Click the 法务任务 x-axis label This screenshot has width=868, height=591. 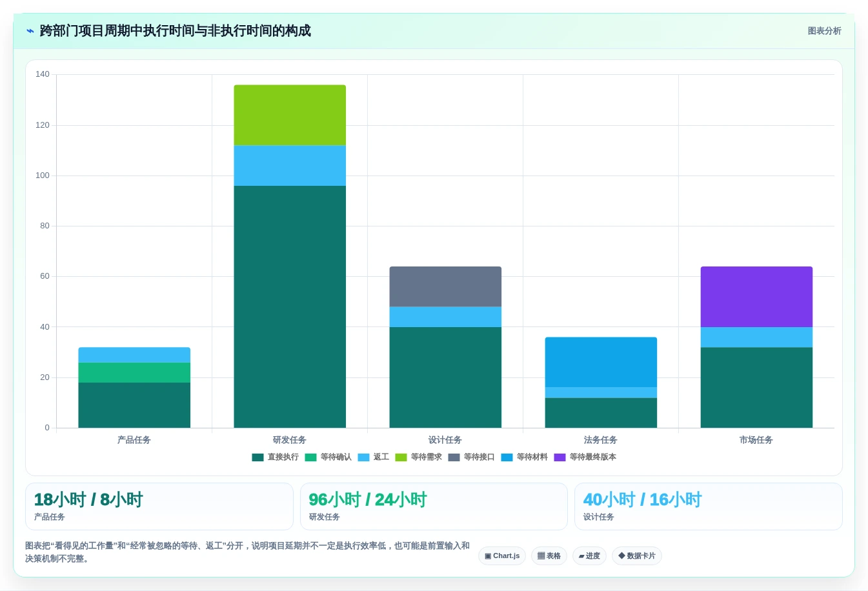click(x=601, y=440)
